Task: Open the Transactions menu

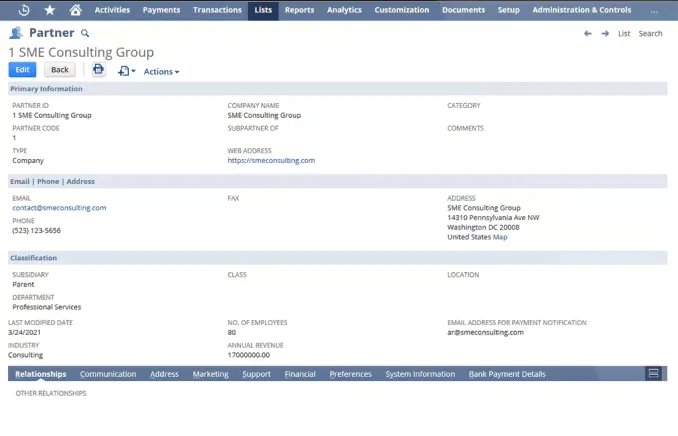Action: pos(217,10)
